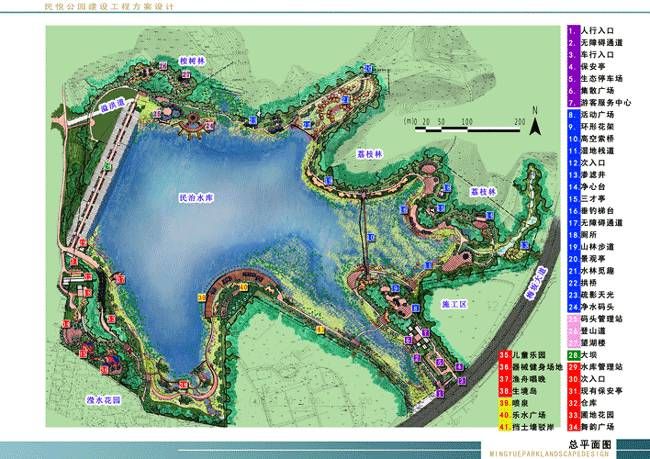The height and width of the screenshot is (459, 650).
Task: Click legend entry 17 无障碍通道
Action: [x=595, y=223]
